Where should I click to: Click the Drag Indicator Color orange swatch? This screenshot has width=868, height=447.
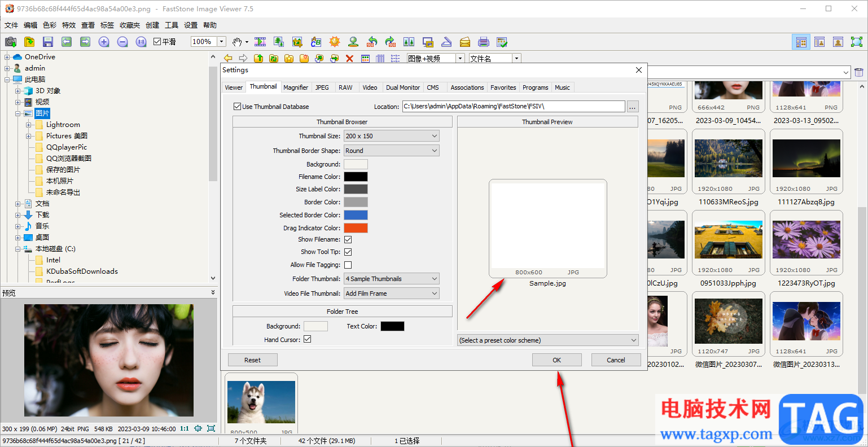click(x=356, y=228)
